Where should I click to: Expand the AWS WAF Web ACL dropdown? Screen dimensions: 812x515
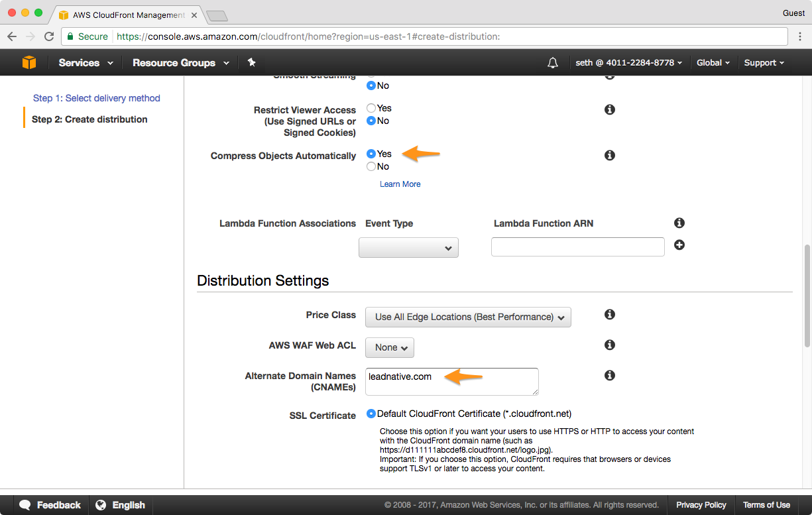tap(390, 347)
